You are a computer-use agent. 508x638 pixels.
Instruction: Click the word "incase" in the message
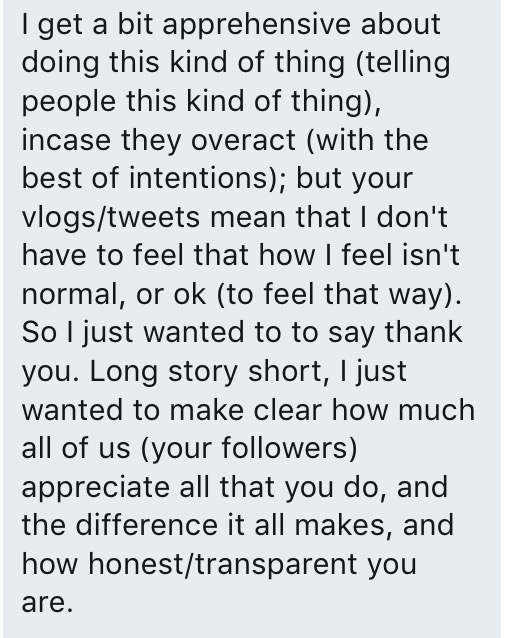click(66, 140)
